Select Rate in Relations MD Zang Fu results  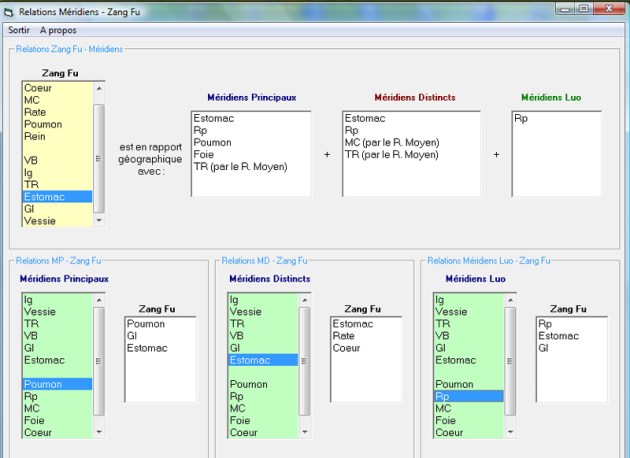coord(345,336)
